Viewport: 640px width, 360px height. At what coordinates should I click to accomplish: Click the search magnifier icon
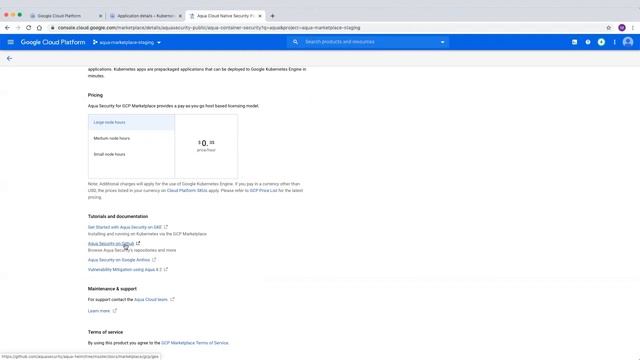[295, 42]
